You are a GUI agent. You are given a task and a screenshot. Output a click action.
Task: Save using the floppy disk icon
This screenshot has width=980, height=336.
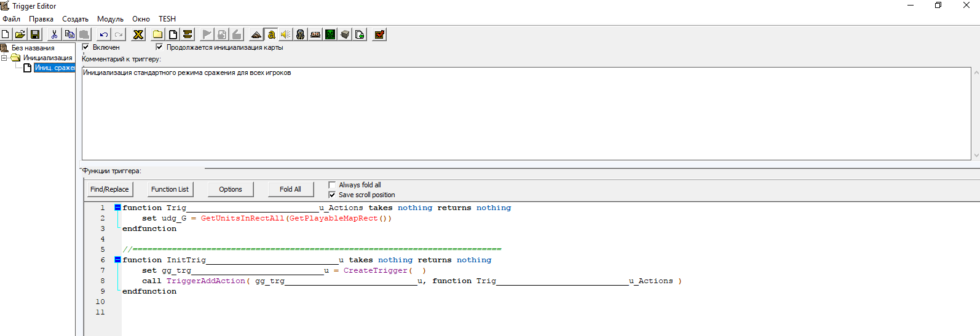click(x=35, y=34)
